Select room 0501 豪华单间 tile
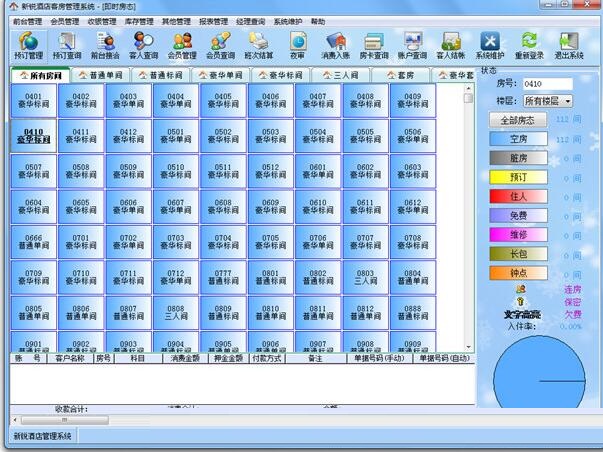 [x=176, y=135]
